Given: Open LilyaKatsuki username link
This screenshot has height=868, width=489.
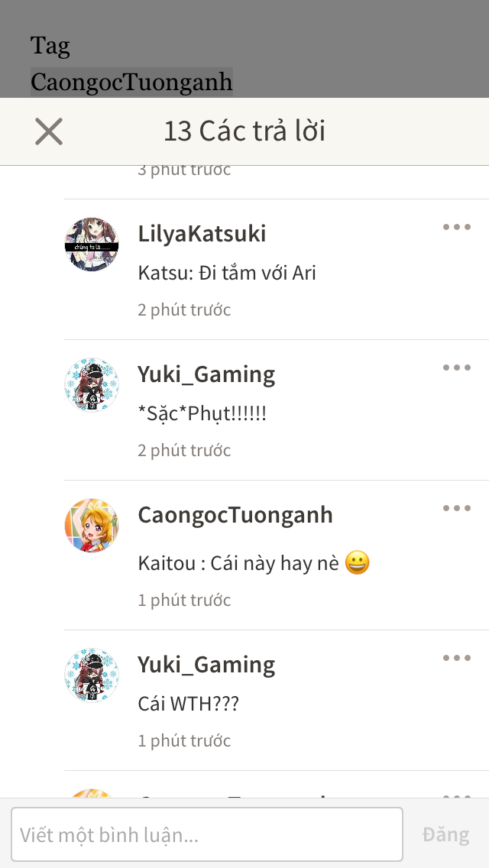Looking at the screenshot, I should point(202,234).
